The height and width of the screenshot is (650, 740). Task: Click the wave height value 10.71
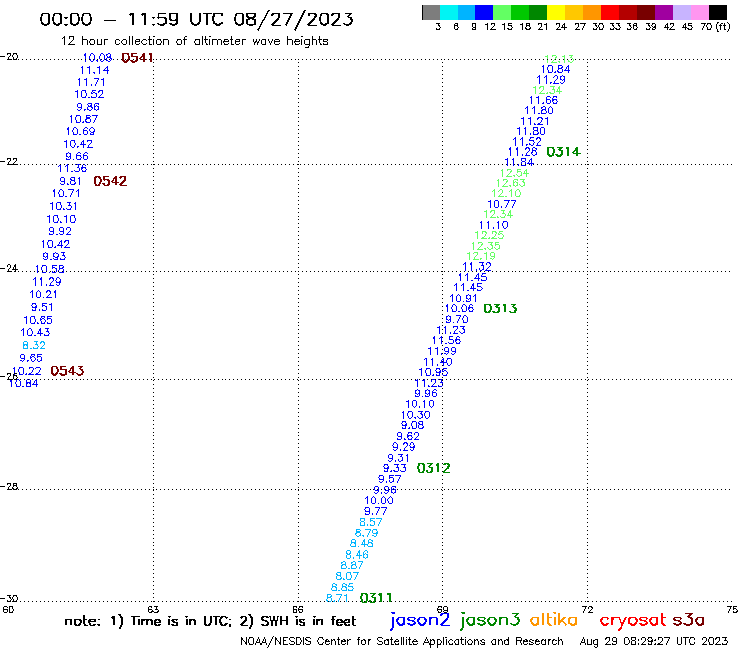pyautogui.click(x=66, y=194)
